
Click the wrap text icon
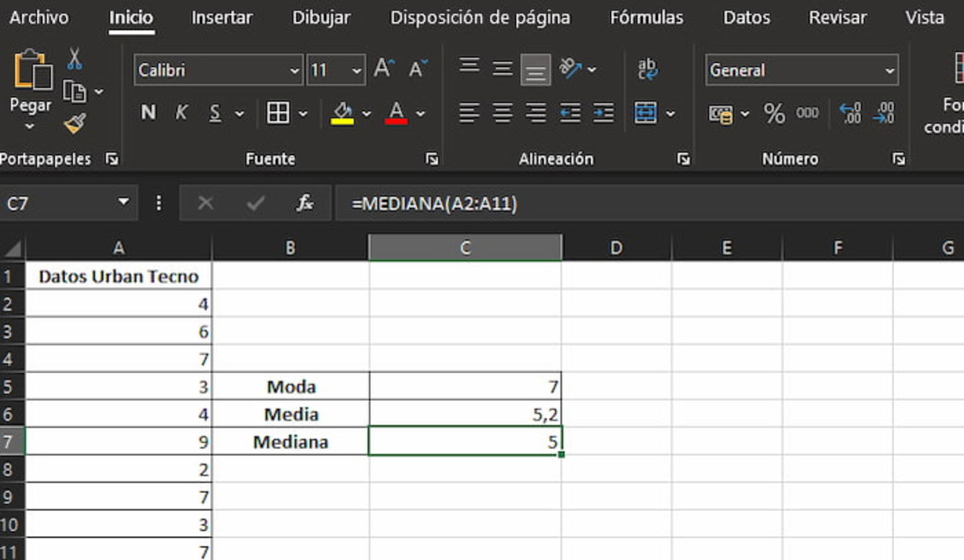click(647, 69)
